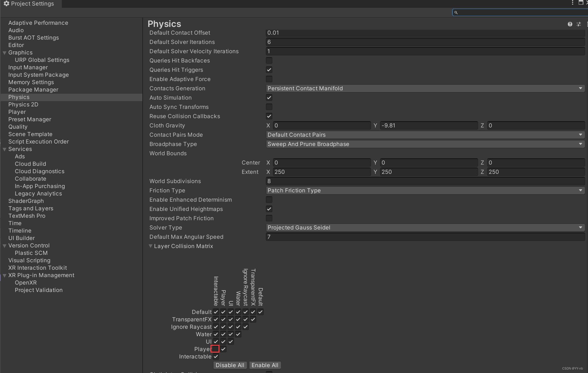Click the Disable All button

[230, 365]
